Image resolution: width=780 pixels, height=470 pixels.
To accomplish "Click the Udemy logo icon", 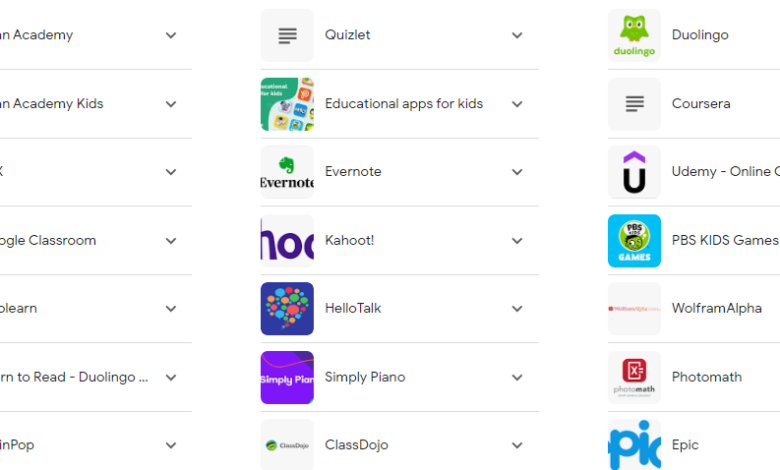I will point(634,172).
